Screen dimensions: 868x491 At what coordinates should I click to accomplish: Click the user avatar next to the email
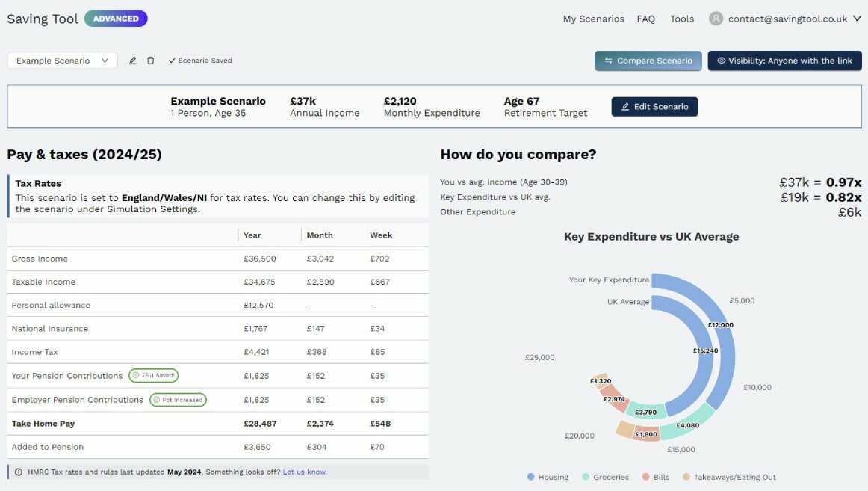point(716,18)
